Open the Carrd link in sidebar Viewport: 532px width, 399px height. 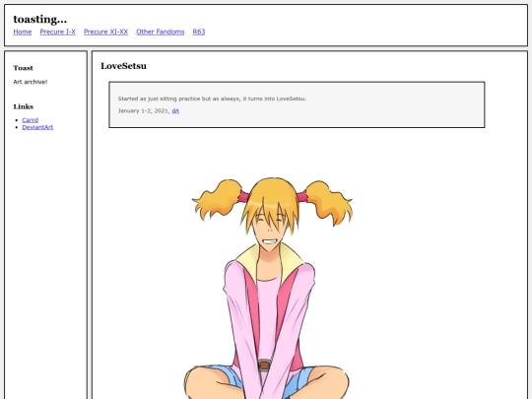coord(31,120)
